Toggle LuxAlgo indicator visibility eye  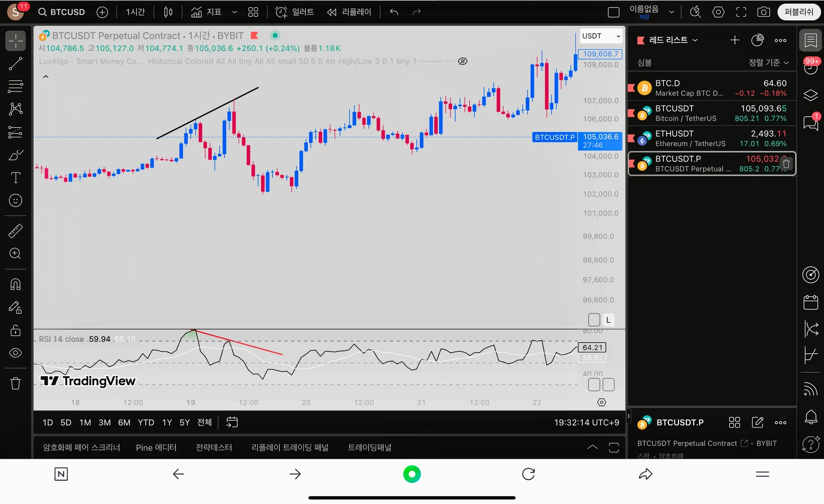point(463,61)
